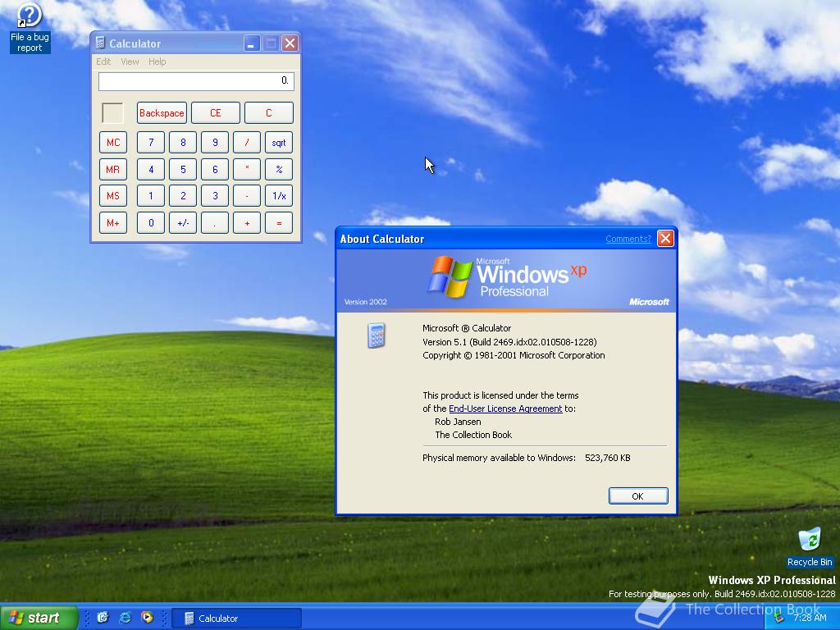Click the Rob Jansen licensee name
The image size is (840, 630).
pyautogui.click(x=458, y=422)
